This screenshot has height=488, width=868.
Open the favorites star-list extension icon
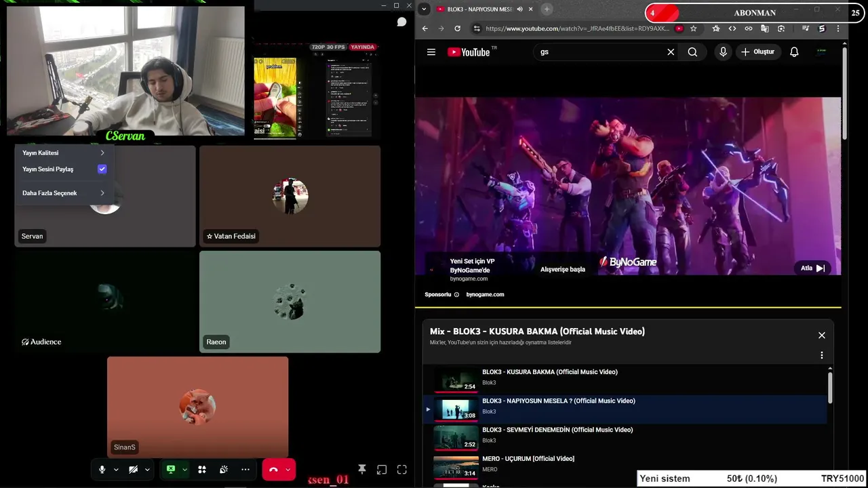[x=716, y=28]
